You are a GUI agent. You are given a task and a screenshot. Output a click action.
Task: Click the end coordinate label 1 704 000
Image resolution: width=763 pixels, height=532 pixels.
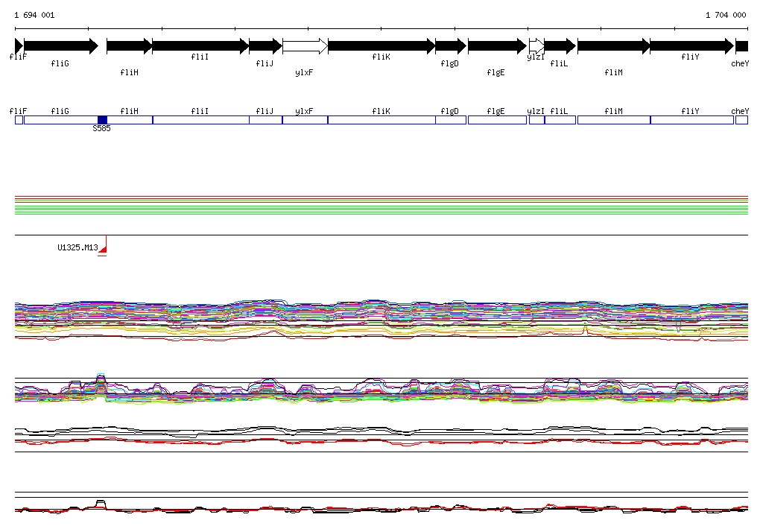click(x=725, y=15)
